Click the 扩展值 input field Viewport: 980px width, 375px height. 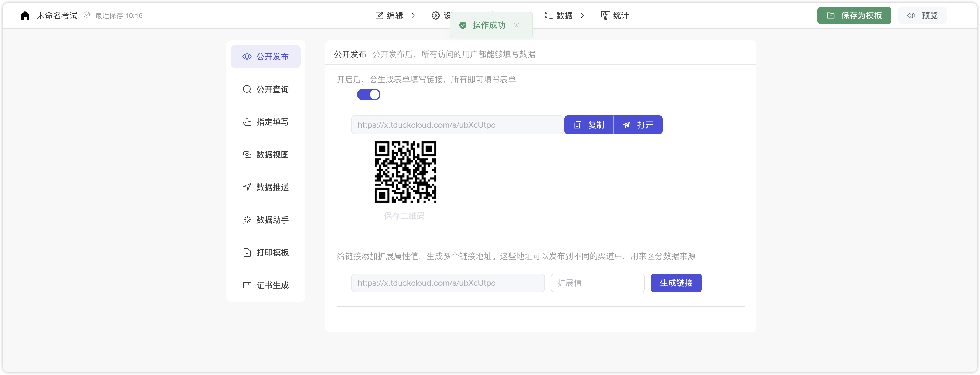(597, 283)
